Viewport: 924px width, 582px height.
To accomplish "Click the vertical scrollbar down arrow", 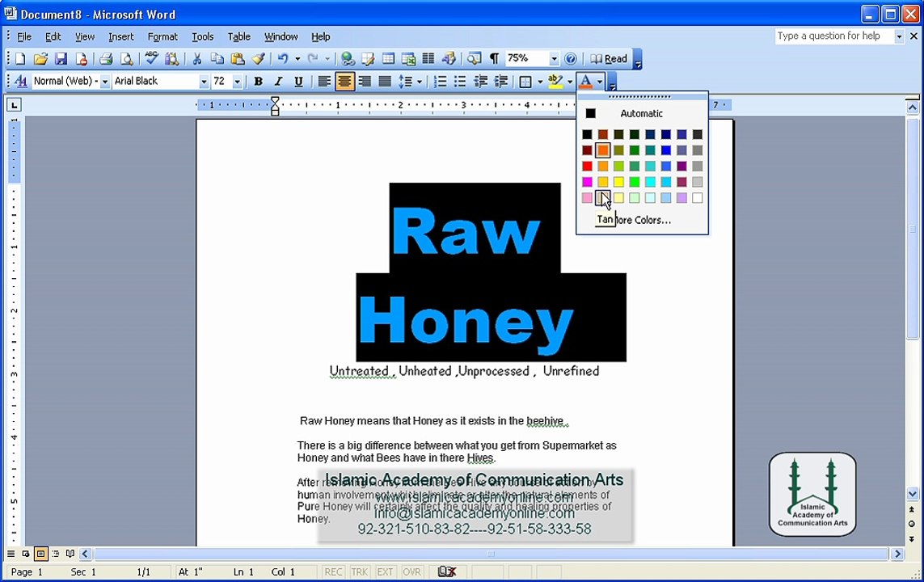I will [912, 494].
